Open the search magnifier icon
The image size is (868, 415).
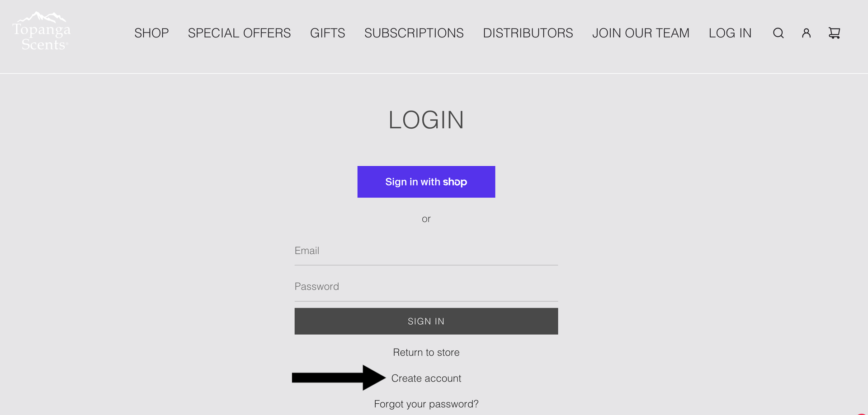pyautogui.click(x=778, y=33)
